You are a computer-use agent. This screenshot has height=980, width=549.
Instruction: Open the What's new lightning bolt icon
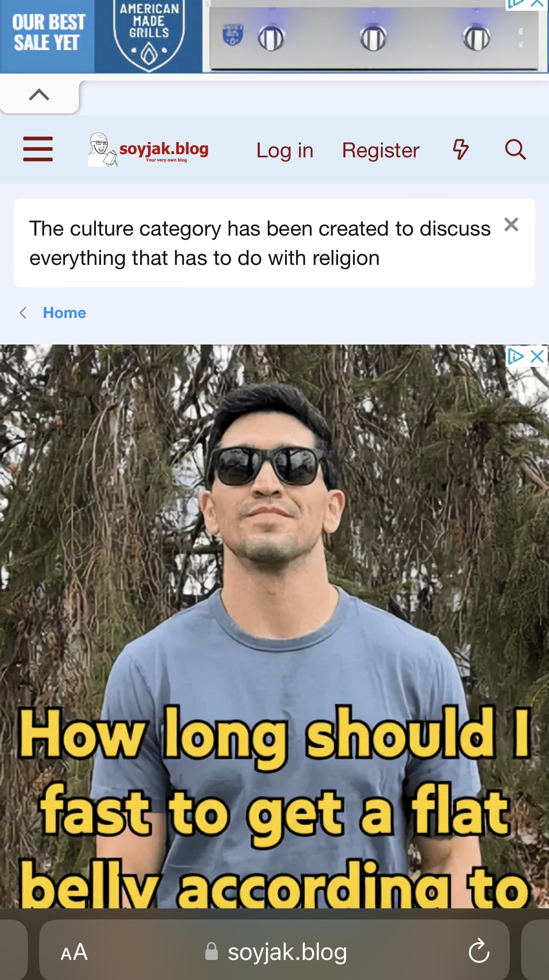461,149
